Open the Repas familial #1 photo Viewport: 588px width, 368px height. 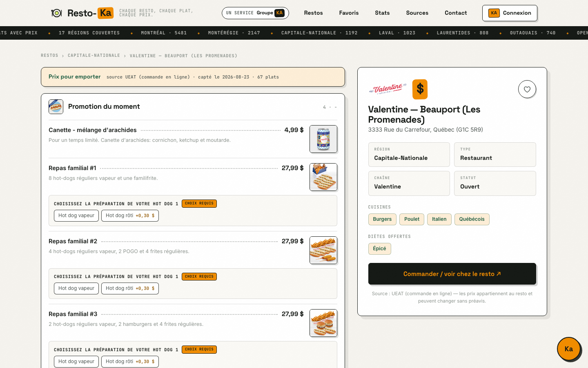[323, 177]
